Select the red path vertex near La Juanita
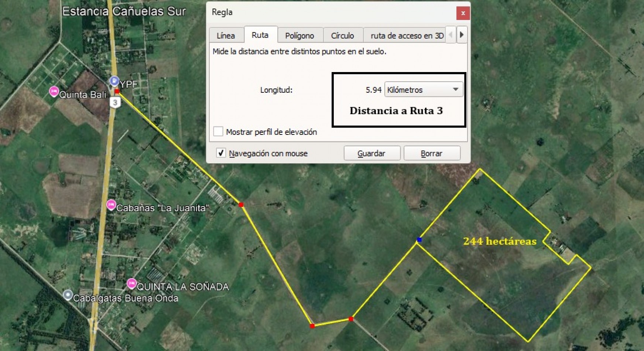Screen dimensions: 644x351 point(241,205)
